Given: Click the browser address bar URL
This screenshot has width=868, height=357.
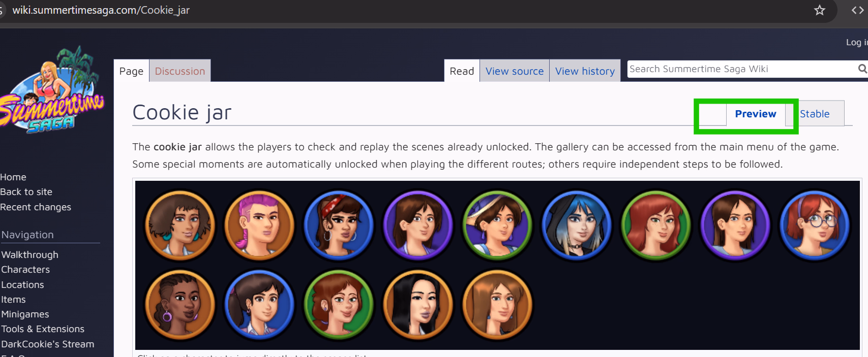Looking at the screenshot, I should coord(101,10).
